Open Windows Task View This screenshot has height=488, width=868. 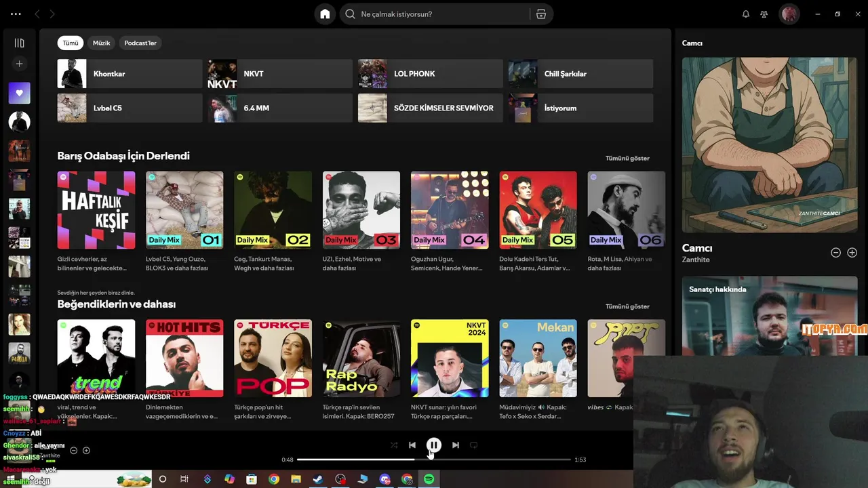click(184, 479)
